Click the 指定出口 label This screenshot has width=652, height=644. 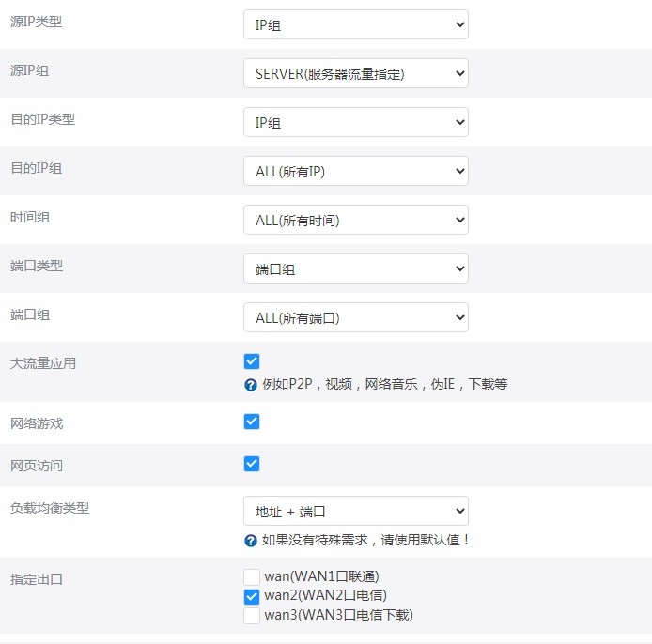(x=37, y=579)
